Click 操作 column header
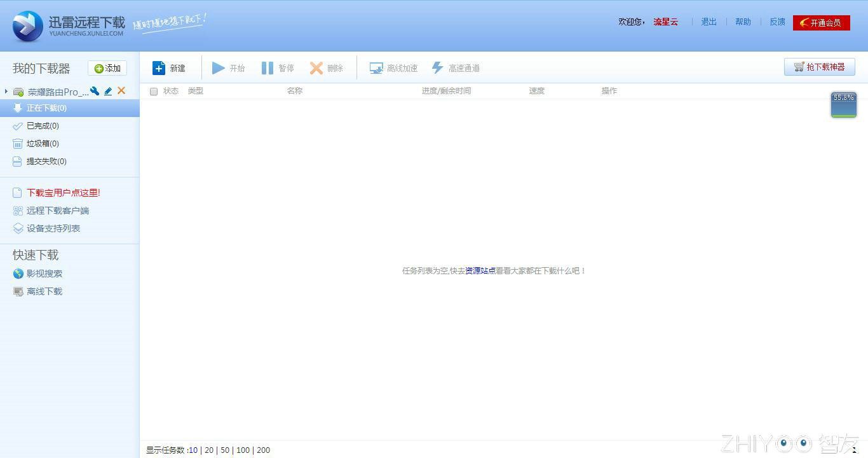The width and height of the screenshot is (868, 458). tap(609, 91)
